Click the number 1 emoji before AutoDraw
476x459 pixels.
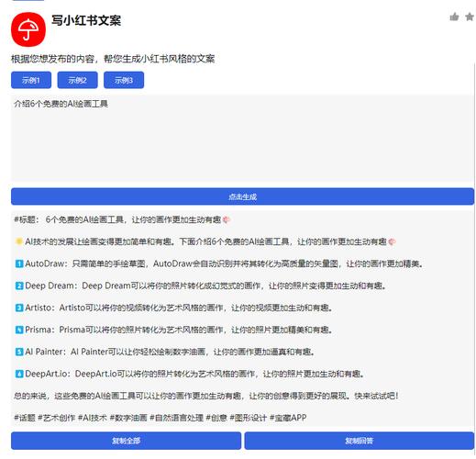click(x=19, y=263)
